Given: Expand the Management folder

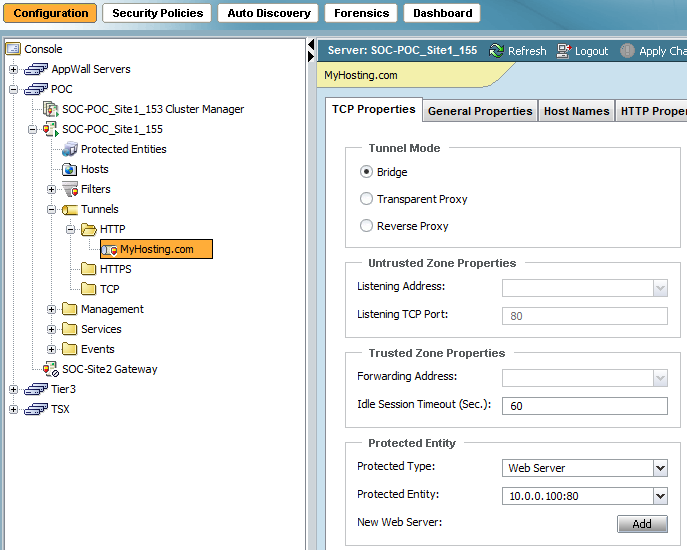Looking at the screenshot, I should tap(52, 309).
